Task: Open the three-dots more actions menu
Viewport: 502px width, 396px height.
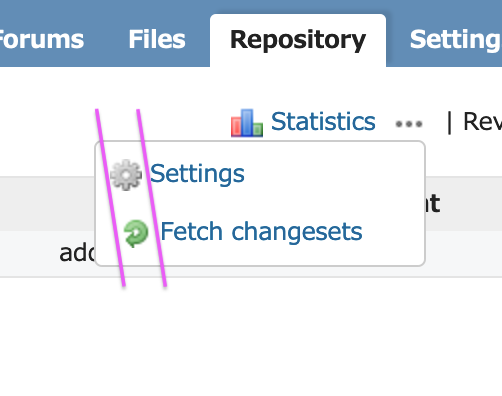Action: (x=409, y=124)
